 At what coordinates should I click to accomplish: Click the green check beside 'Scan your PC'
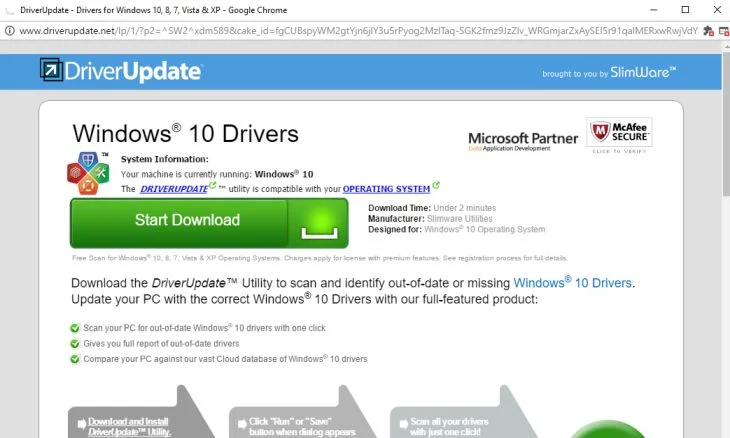point(74,328)
